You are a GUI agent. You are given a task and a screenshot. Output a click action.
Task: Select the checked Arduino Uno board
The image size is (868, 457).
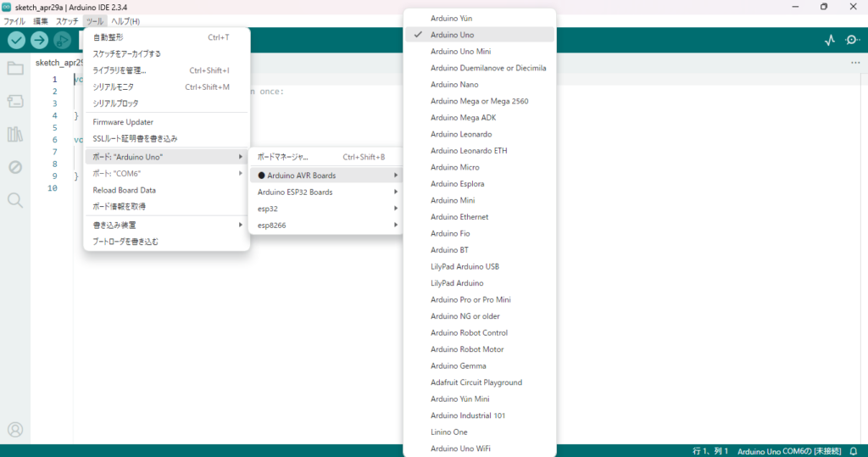(x=480, y=35)
